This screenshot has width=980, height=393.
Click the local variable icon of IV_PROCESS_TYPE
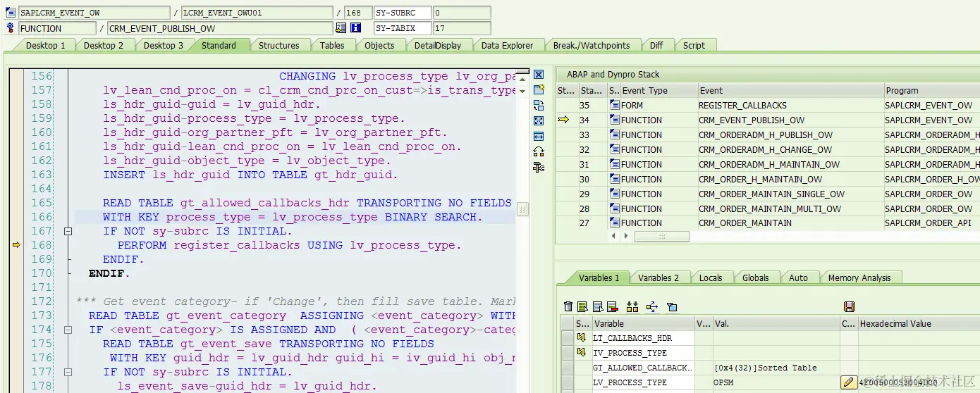(582, 353)
